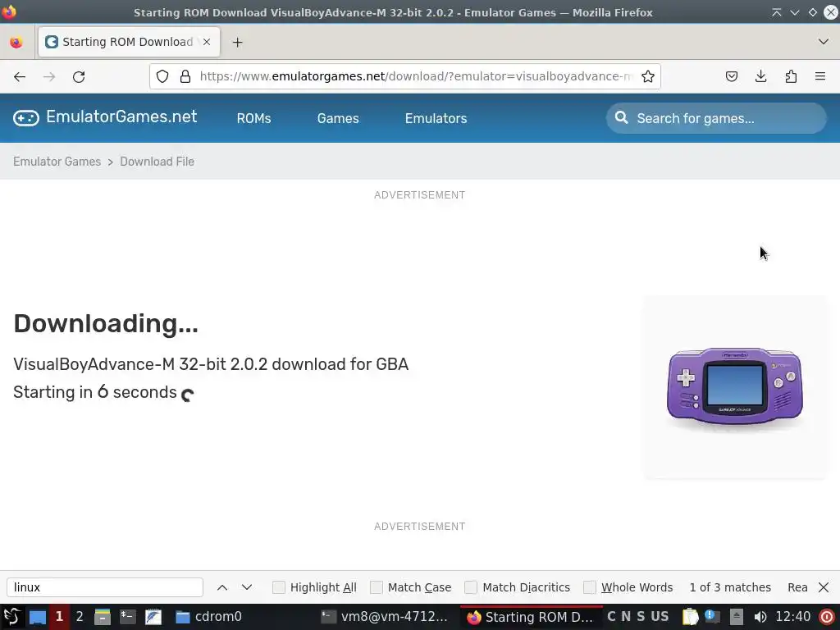Open the taskbar start menu bird icon

pos(11,617)
